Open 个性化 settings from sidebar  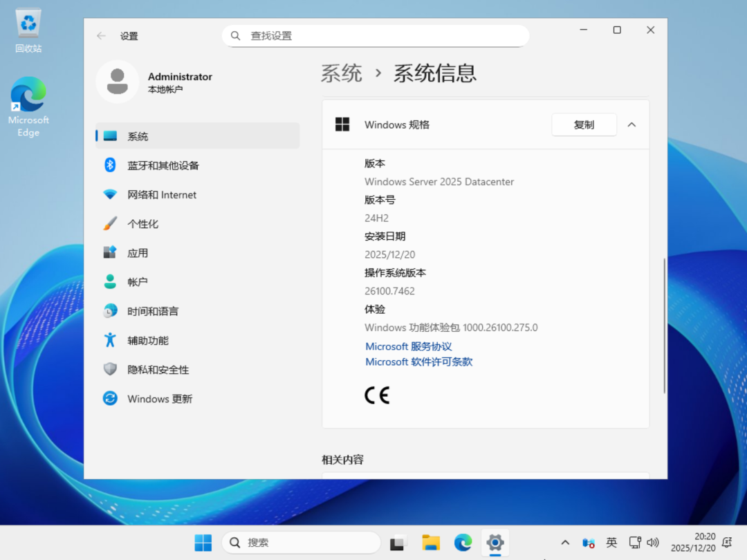(111, 223)
